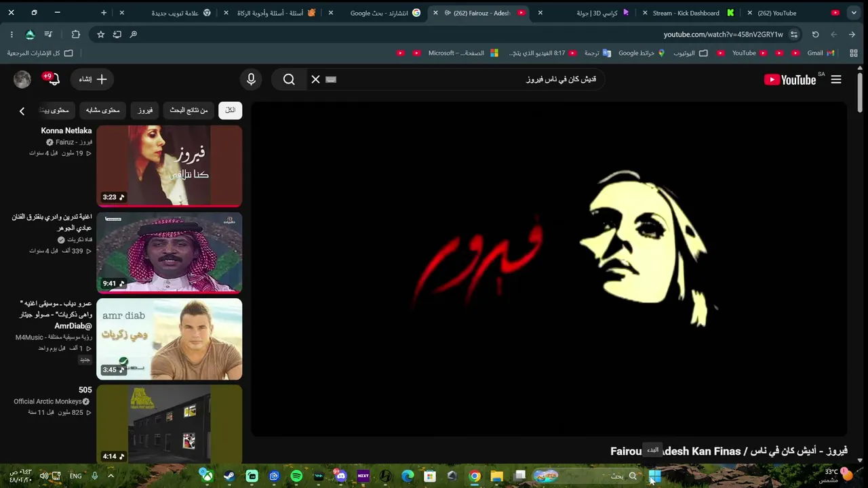Select the من نتائج البحث chip
The width and height of the screenshot is (868, 488).
(189, 110)
